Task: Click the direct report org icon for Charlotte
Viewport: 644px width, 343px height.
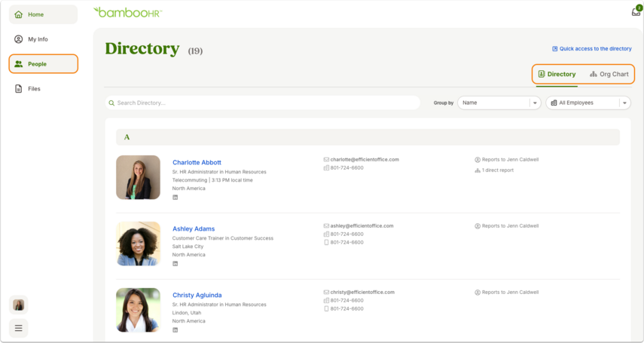Action: click(x=478, y=170)
